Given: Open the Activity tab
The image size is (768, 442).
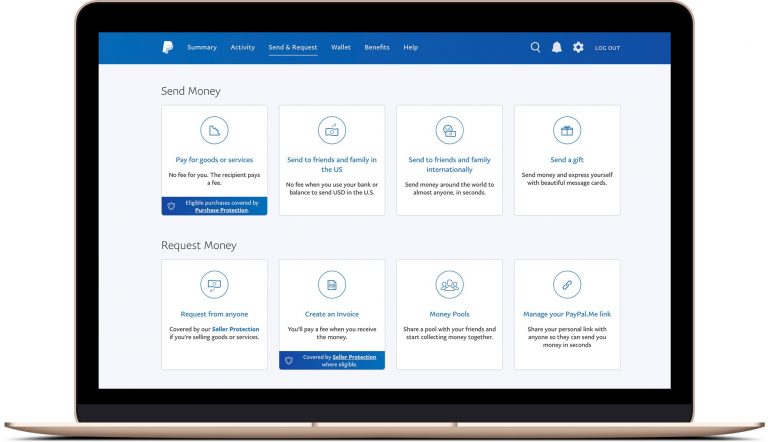Looking at the screenshot, I should [242, 48].
